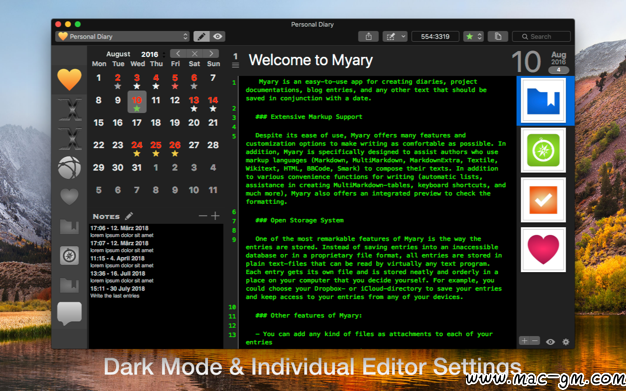Image resolution: width=626 pixels, height=391 pixels.
Task: Switch to pencil edit mode
Action: click(202, 36)
